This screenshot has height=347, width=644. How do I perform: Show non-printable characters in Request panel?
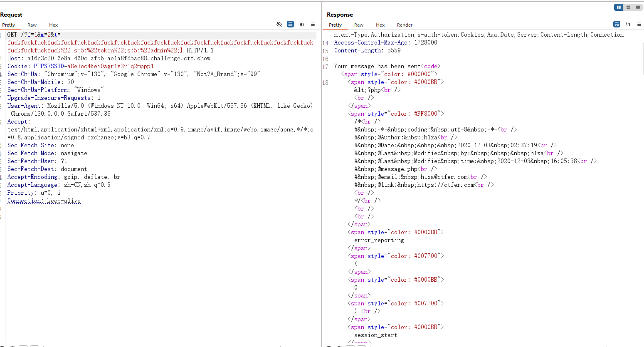coord(302,24)
